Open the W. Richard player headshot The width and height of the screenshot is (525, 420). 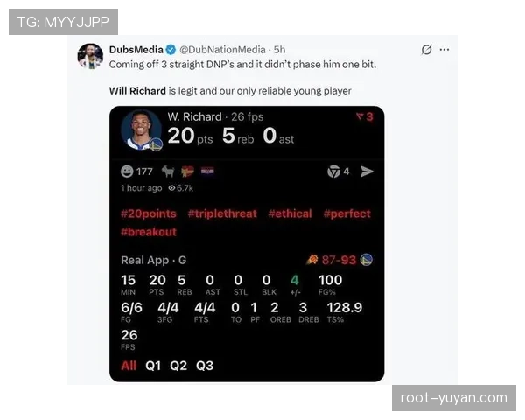tap(141, 129)
